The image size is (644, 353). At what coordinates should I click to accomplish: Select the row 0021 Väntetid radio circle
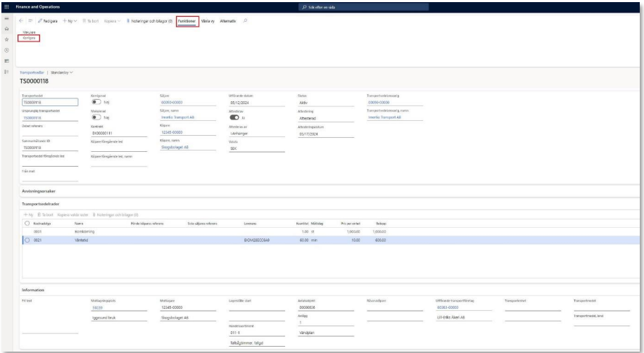(27, 240)
